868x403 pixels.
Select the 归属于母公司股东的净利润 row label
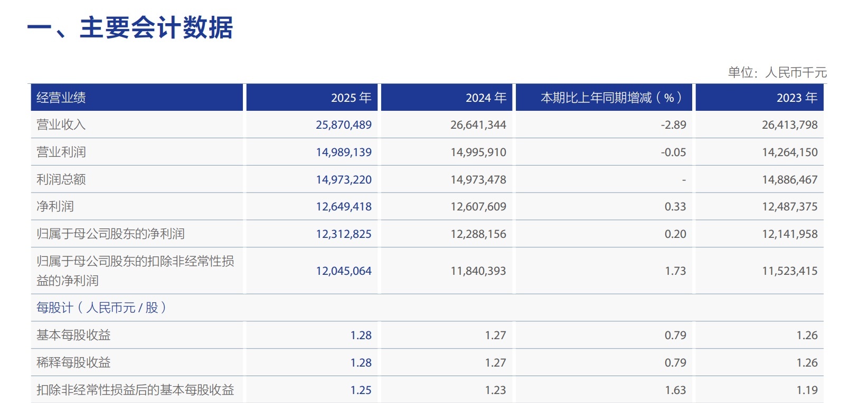(x=110, y=234)
